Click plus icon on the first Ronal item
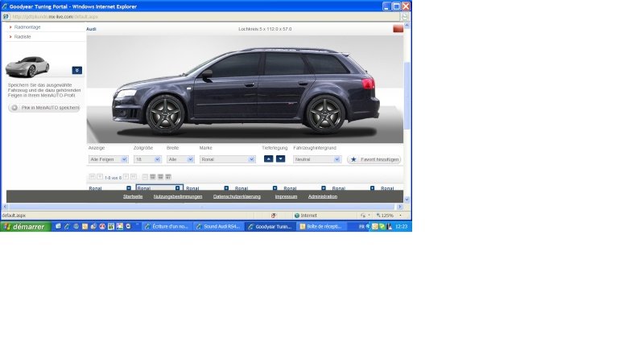 129,188
